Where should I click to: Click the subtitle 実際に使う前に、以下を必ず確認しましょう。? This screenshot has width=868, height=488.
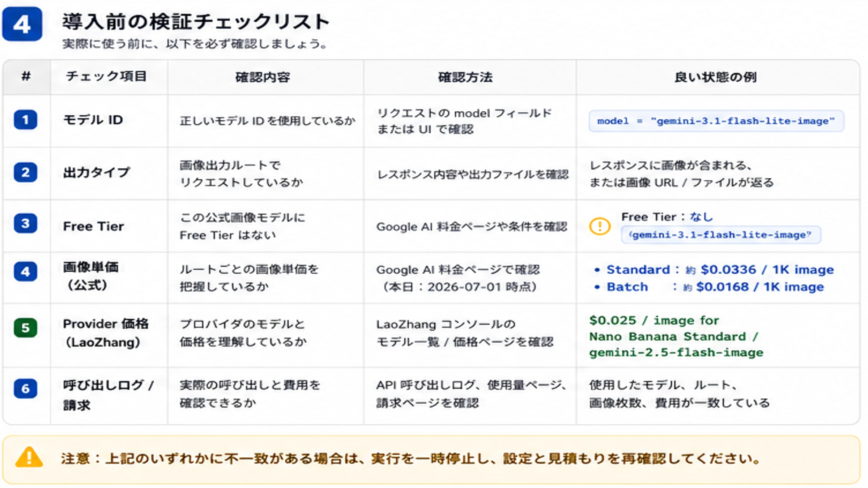pos(195,44)
